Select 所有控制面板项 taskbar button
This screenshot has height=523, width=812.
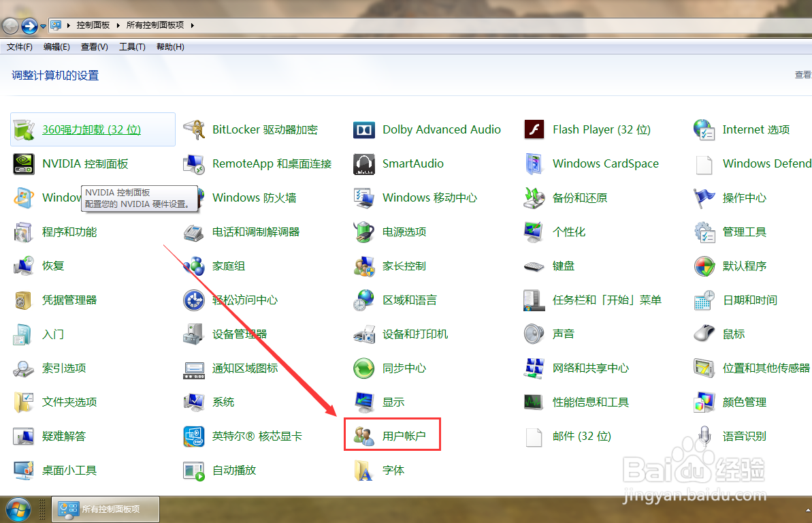pyautogui.click(x=105, y=509)
